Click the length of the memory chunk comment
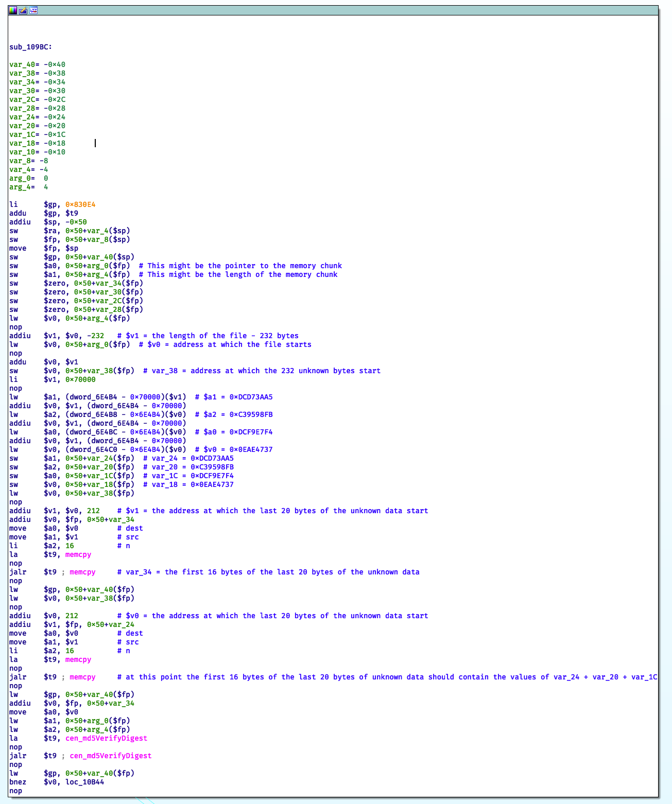Viewport: 672px width, 804px height. coord(238,274)
